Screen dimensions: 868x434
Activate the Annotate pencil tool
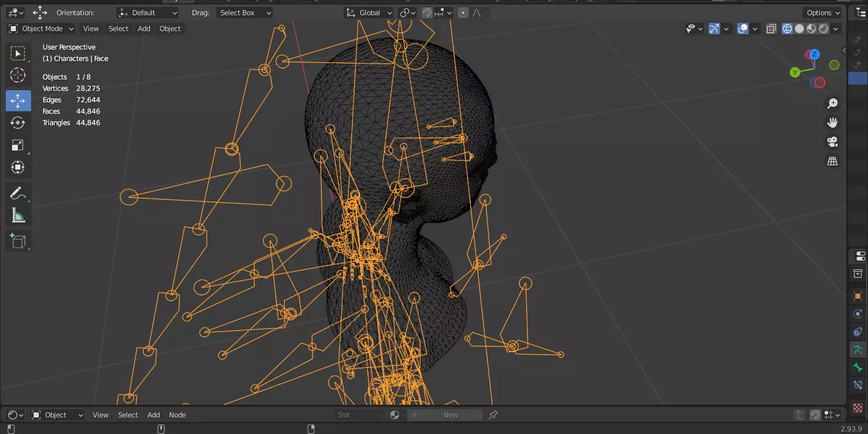(x=18, y=194)
